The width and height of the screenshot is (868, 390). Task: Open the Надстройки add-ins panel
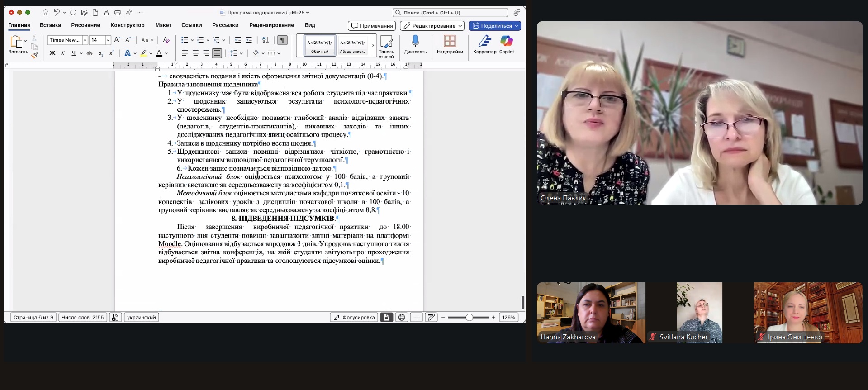[450, 42]
